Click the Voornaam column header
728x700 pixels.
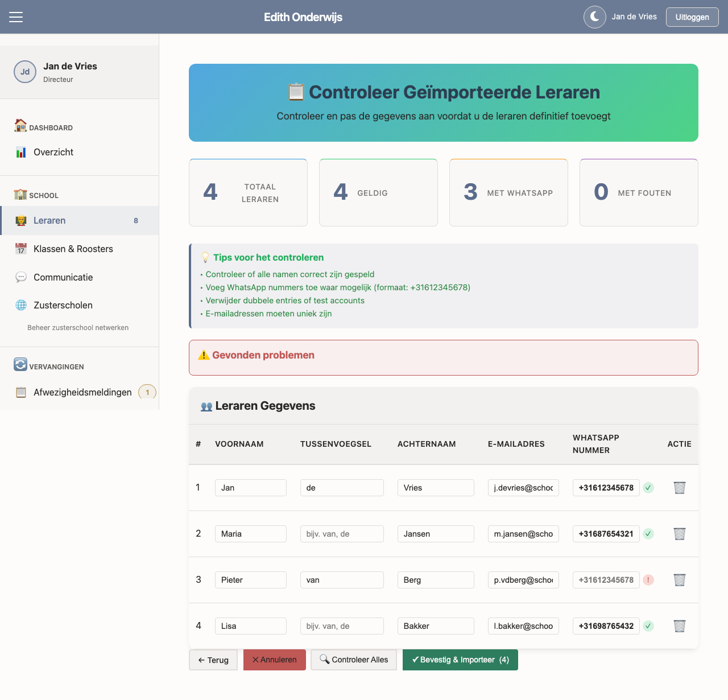239,444
